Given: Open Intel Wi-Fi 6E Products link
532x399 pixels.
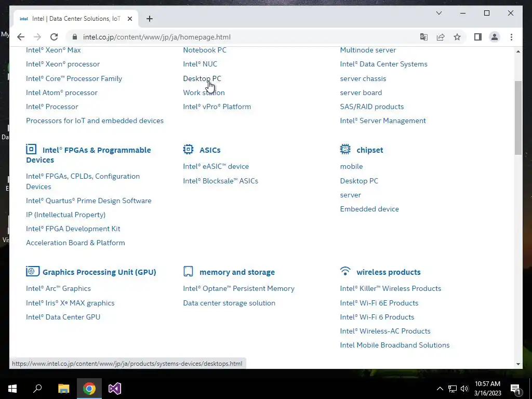Looking at the screenshot, I should click(x=379, y=303).
